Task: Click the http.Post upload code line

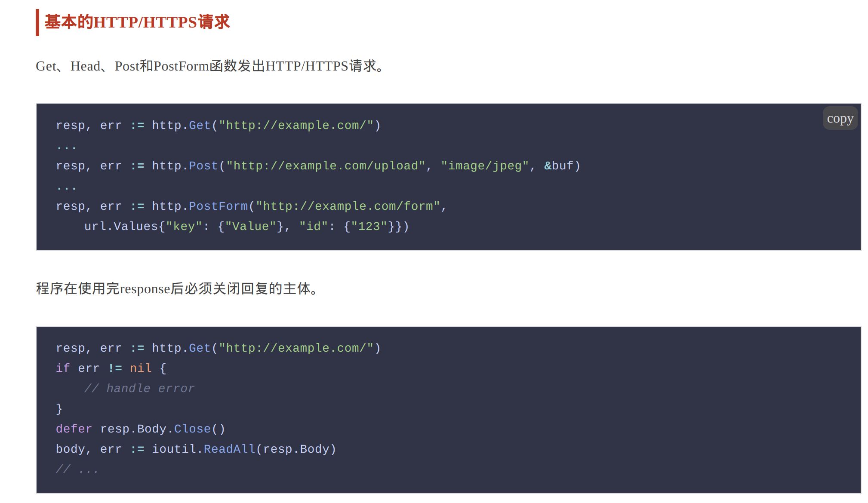Action: coord(318,166)
